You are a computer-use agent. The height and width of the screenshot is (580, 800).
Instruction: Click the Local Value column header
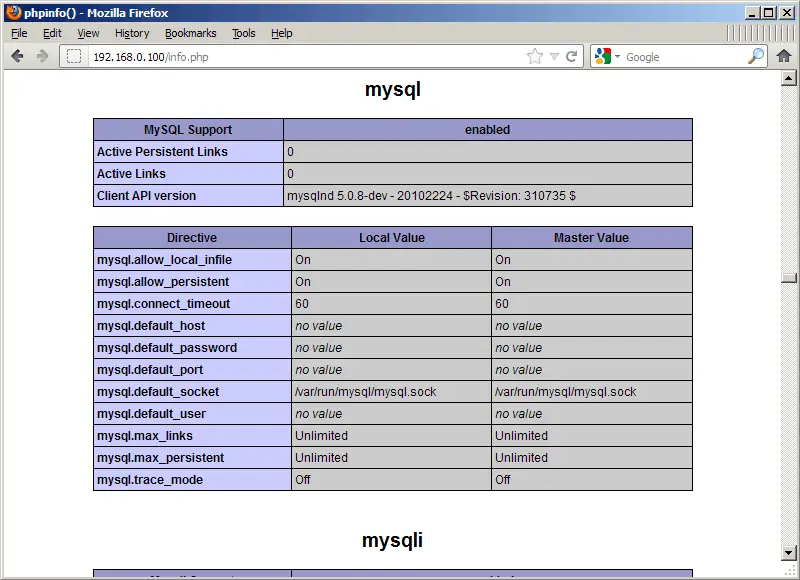(391, 238)
